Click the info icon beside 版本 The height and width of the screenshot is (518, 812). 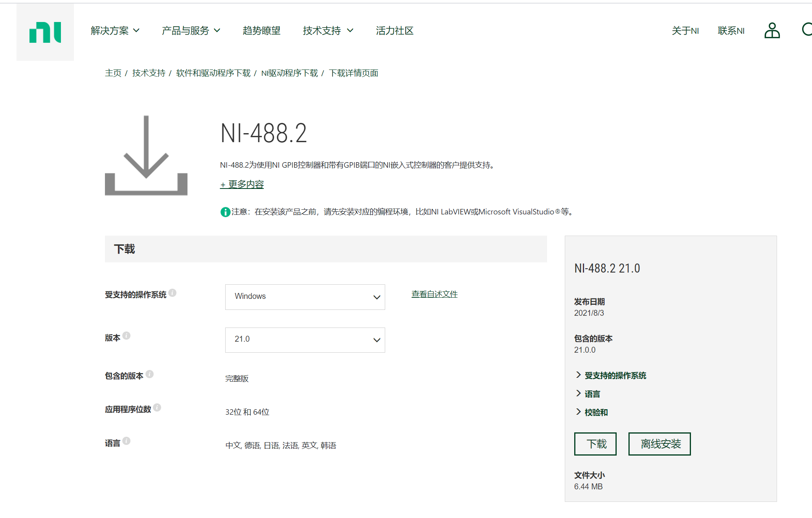(x=126, y=336)
